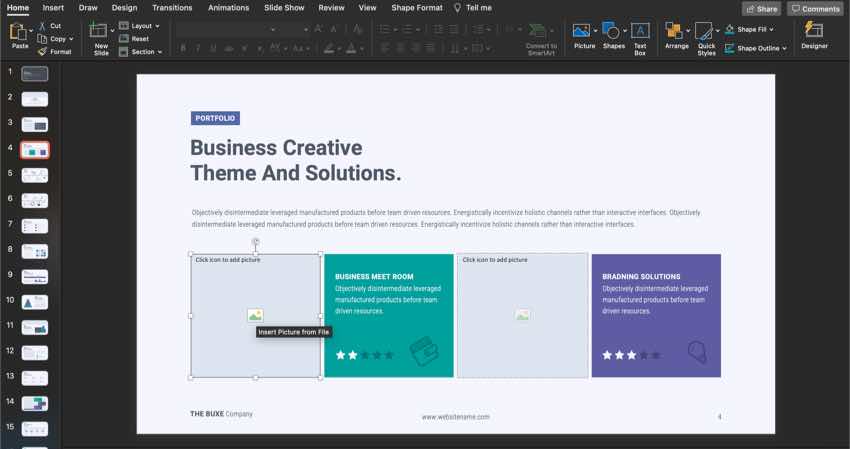Viewport: 850px width, 449px height.
Task: Click picture icon in second placeholder
Action: [x=523, y=315]
